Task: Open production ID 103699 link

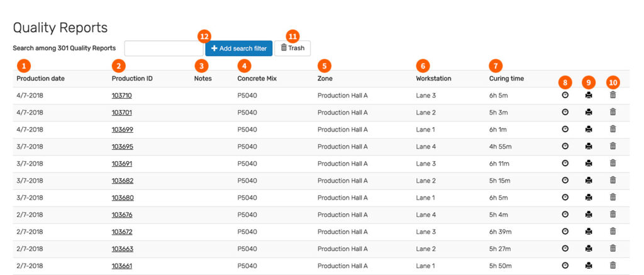Action: click(x=123, y=130)
